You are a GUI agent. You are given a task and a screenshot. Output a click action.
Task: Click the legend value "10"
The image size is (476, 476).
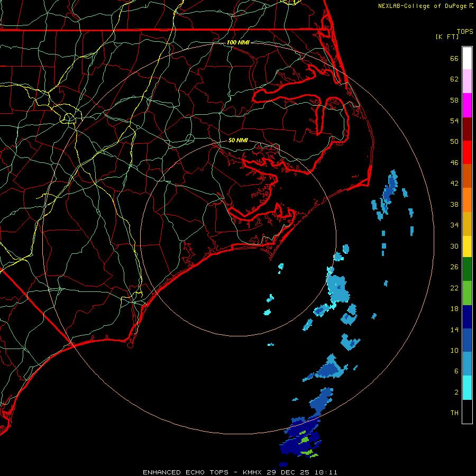454,351
